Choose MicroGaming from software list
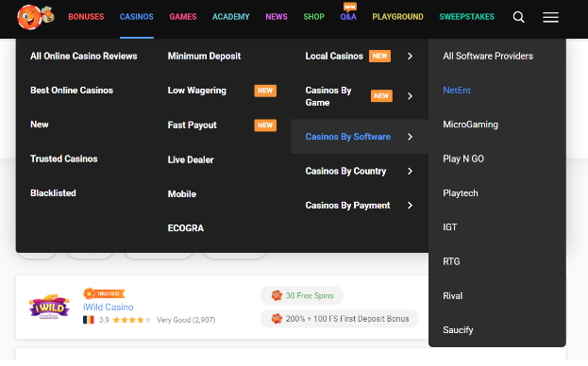The width and height of the screenshot is (588, 366). [470, 125]
